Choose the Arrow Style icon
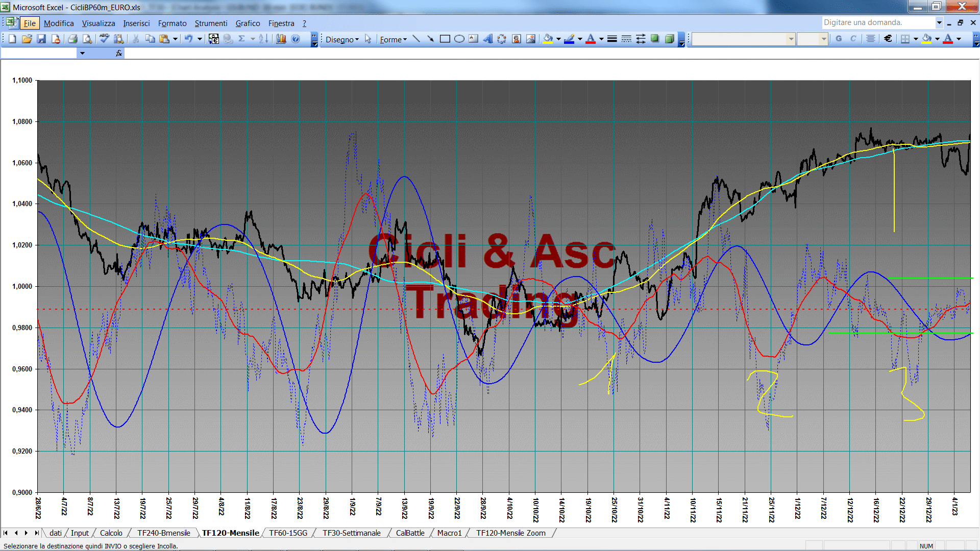The image size is (980, 551). [641, 39]
